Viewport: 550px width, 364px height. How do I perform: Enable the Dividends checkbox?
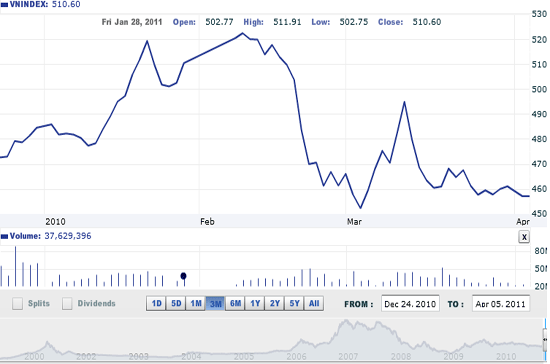click(x=67, y=304)
